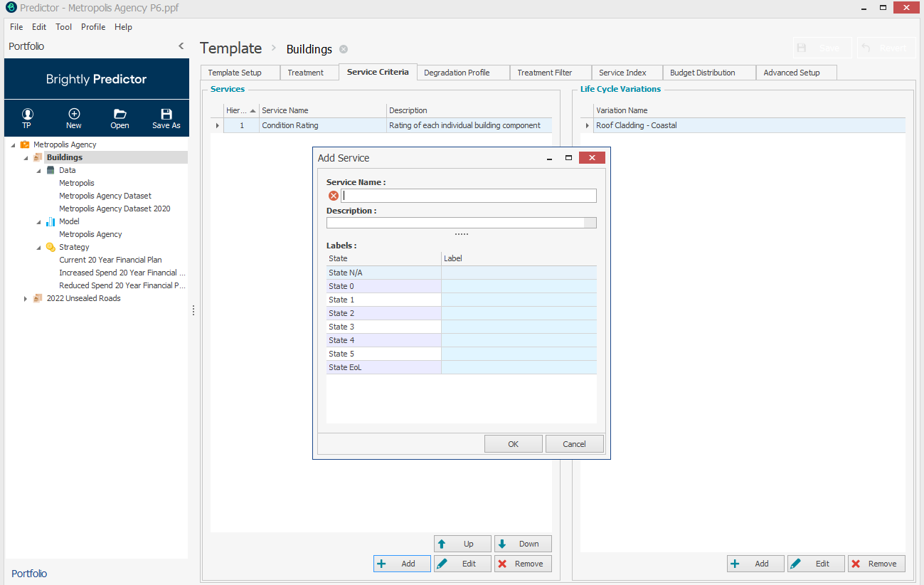Select Metropolis Agency under Model
The width and height of the screenshot is (924, 585).
(90, 234)
